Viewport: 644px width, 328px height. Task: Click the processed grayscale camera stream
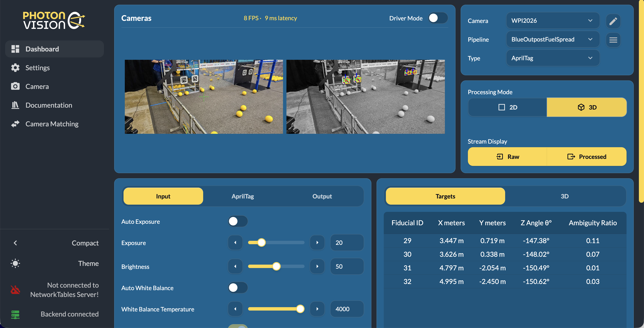[x=365, y=97]
